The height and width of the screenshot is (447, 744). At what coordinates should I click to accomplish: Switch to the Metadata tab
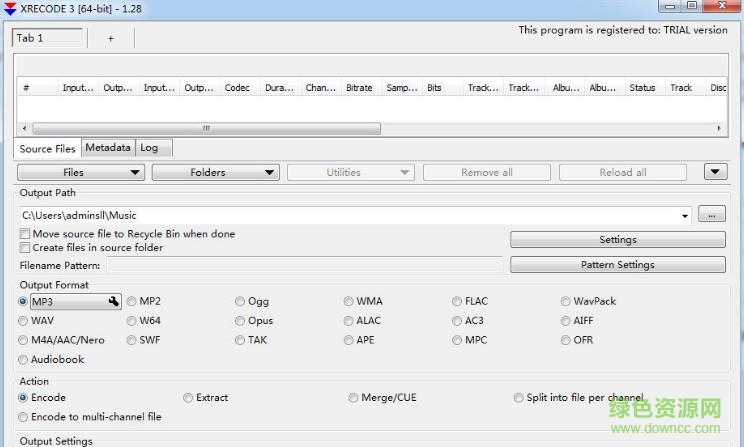click(x=108, y=148)
